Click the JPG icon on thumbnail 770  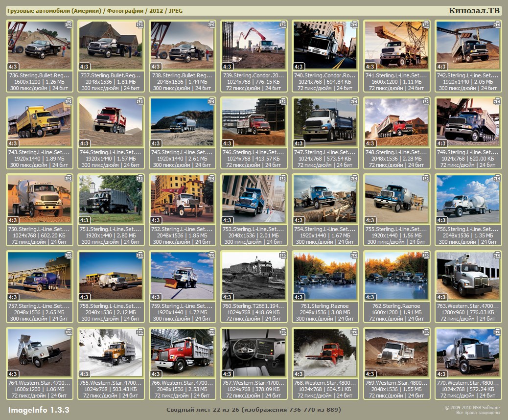(x=497, y=331)
